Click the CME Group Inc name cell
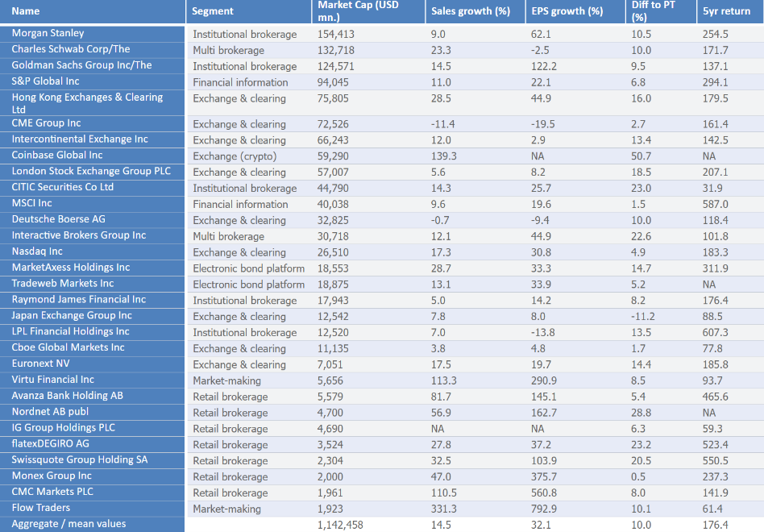This screenshot has height=532, width=764. (46, 123)
